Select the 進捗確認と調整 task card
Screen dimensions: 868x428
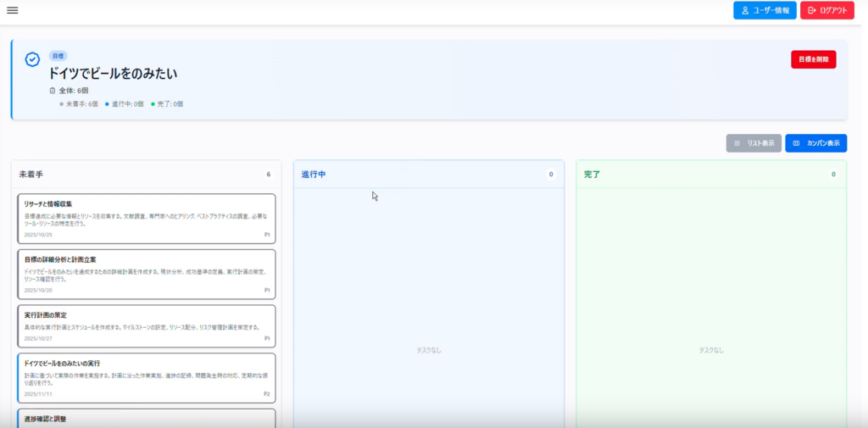(x=146, y=418)
